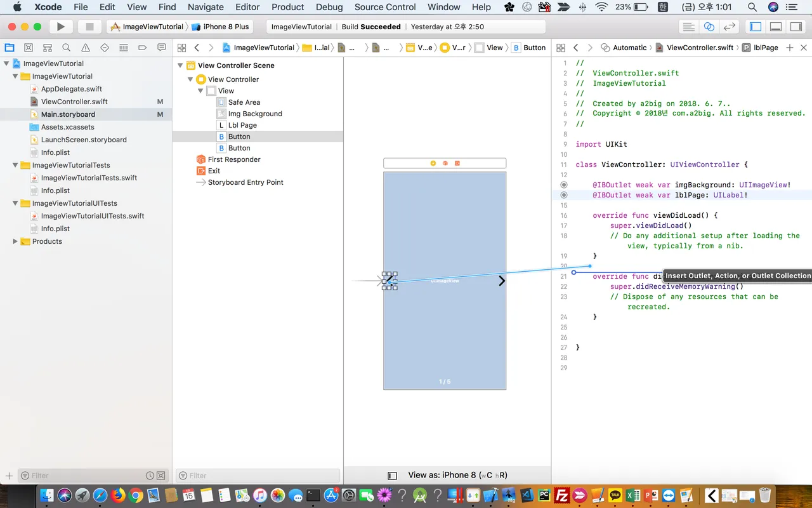
Task: Open the iPhone 8 Plus device selector
Action: 220,27
